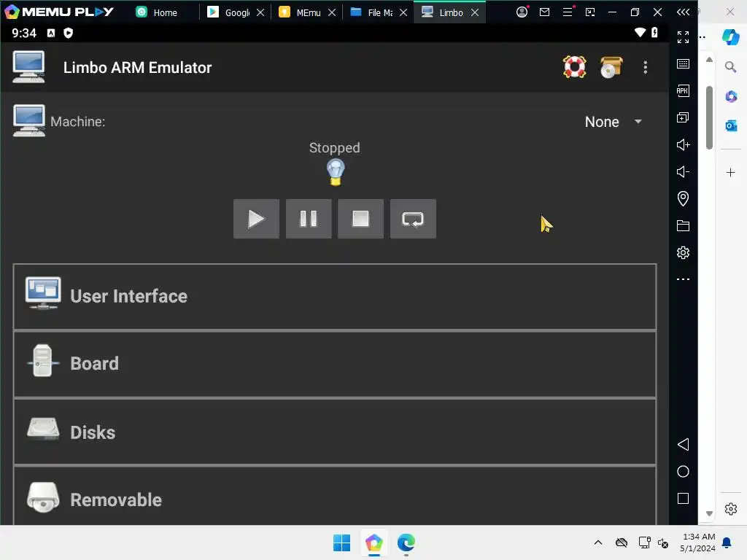Tap the Android home circle button

click(x=683, y=472)
